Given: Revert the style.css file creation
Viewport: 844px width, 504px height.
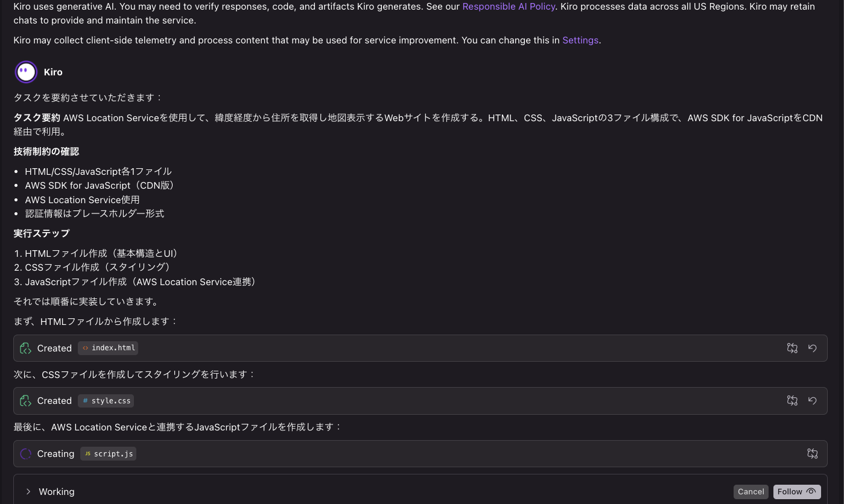Looking at the screenshot, I should tap(813, 400).
